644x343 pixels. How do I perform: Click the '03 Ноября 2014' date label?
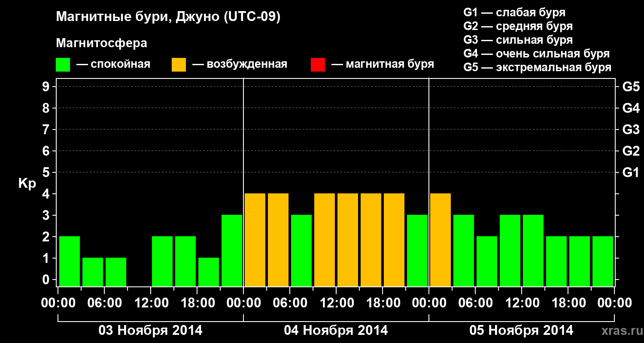pos(150,331)
